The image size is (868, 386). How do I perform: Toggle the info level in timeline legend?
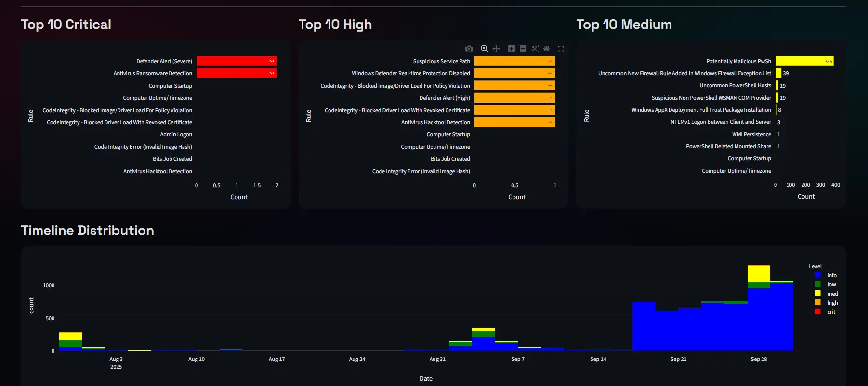coord(831,275)
